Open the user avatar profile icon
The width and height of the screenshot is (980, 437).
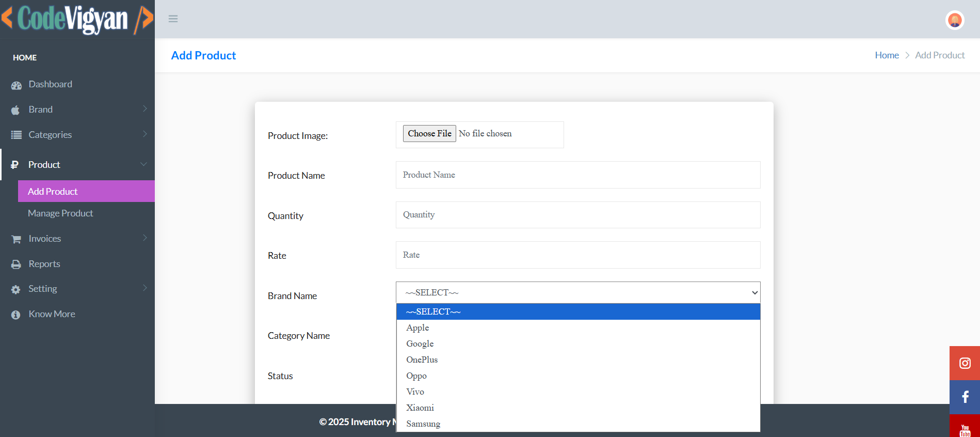(955, 20)
